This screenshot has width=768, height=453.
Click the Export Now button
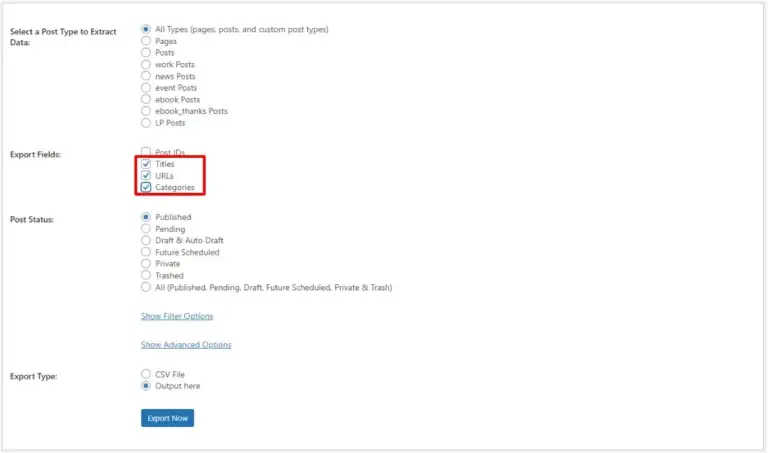coord(167,418)
